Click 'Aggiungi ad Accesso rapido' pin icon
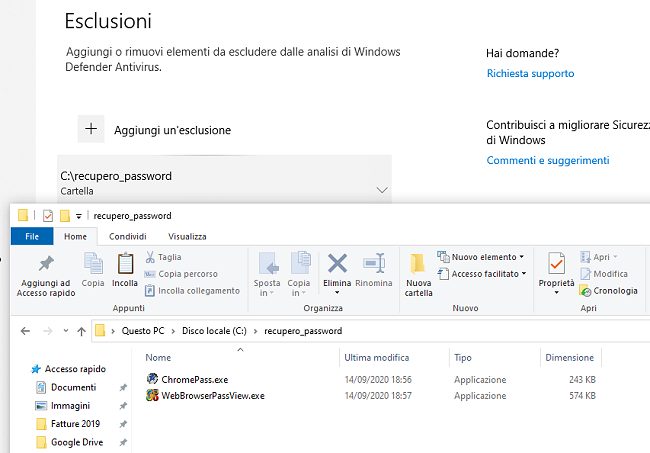The image size is (650, 453). pyautogui.click(x=46, y=264)
